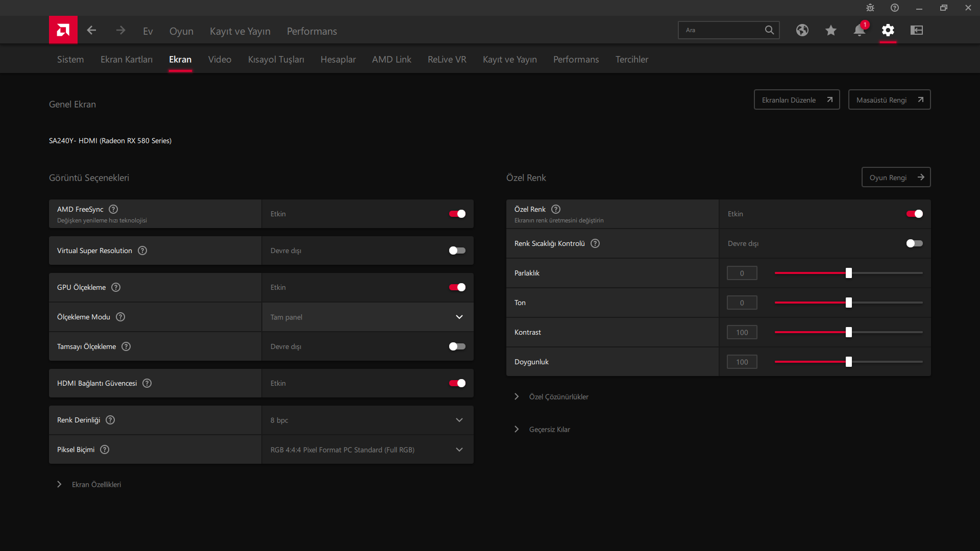The width and height of the screenshot is (980, 551).
Task: Adjust the Parlaklık slider
Action: click(x=848, y=273)
